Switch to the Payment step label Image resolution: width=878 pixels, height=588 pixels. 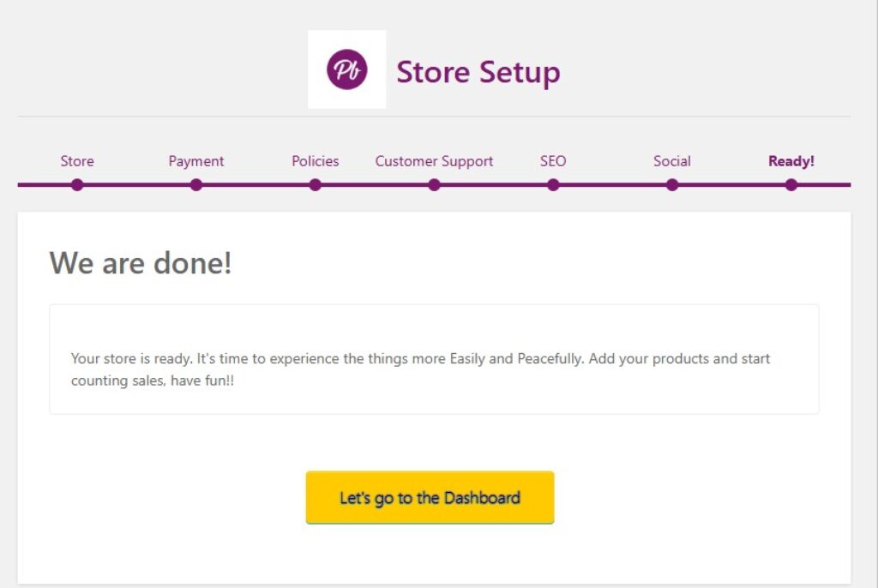(196, 161)
